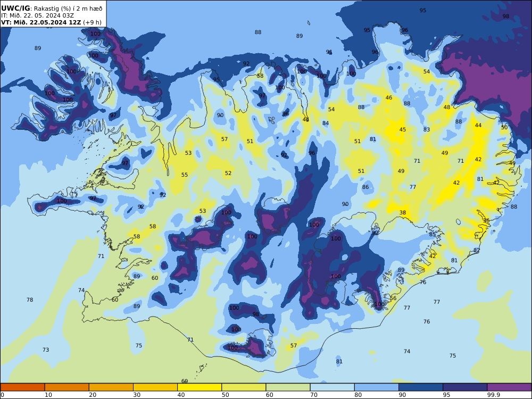The height and width of the screenshot is (399, 532).
Task: Click the humidity value '73' over the ocean
Action: 45,350
